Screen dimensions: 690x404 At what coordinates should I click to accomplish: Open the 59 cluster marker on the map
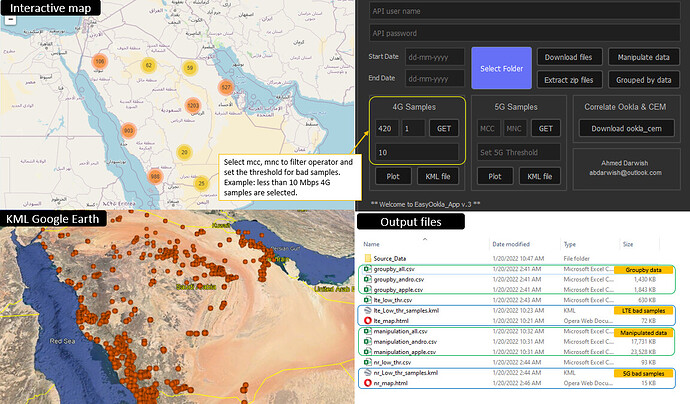(190, 68)
